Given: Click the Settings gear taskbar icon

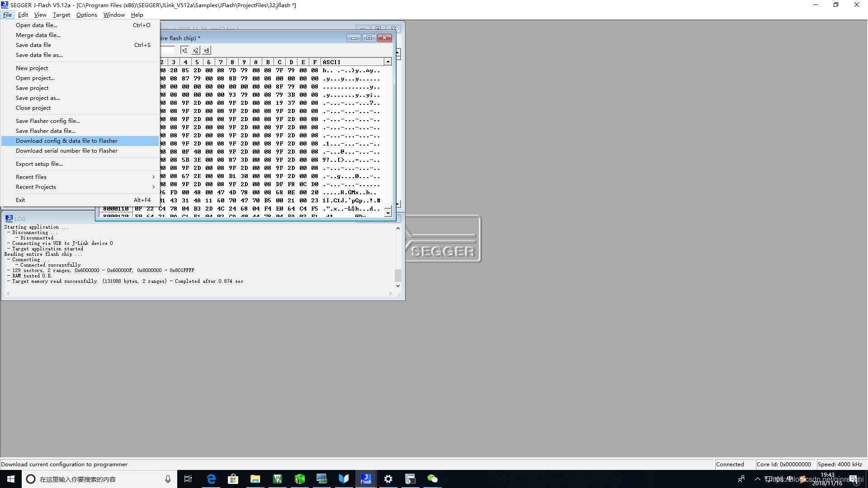Looking at the screenshot, I should pos(388,479).
